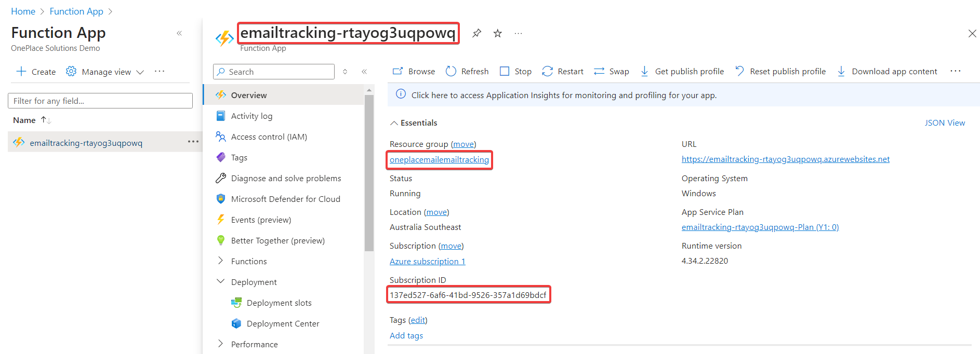Image resolution: width=980 pixels, height=354 pixels.
Task: Switch to JSON View
Action: pos(944,123)
